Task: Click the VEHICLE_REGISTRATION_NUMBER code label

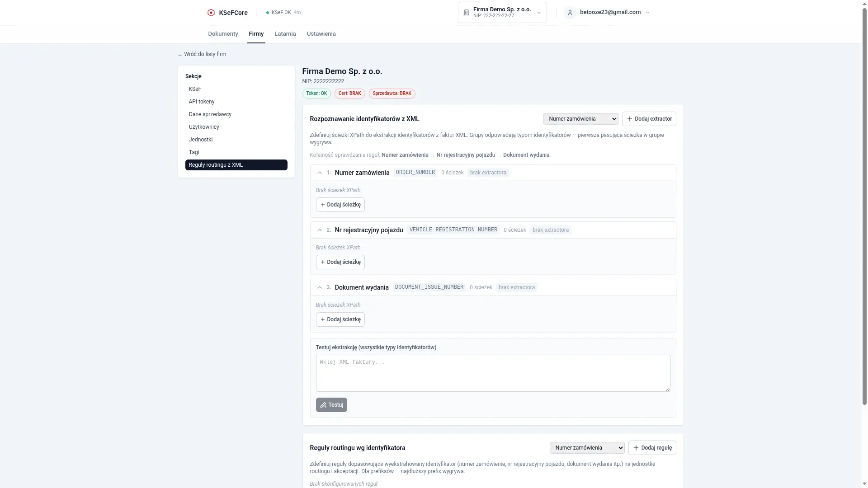Action: point(453,230)
